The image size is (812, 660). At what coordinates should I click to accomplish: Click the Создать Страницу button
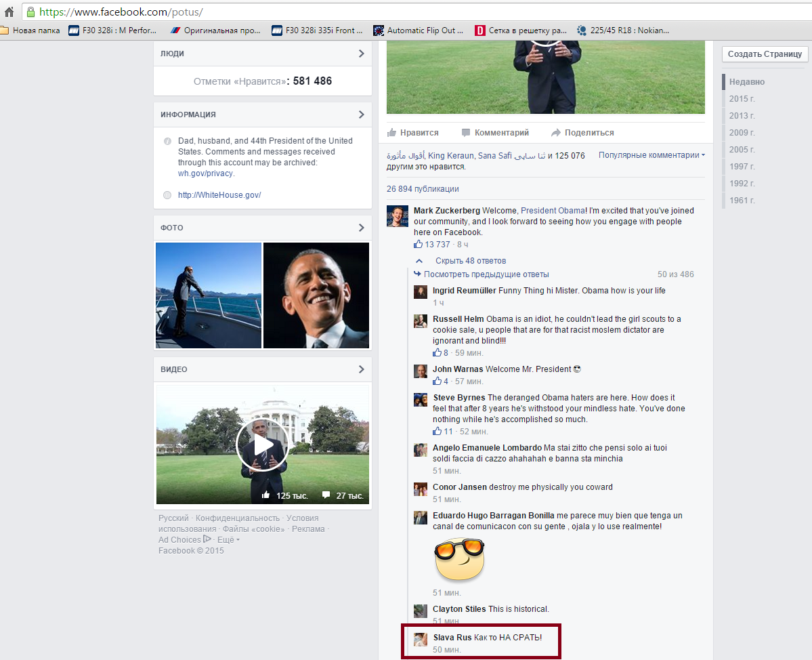tap(765, 54)
